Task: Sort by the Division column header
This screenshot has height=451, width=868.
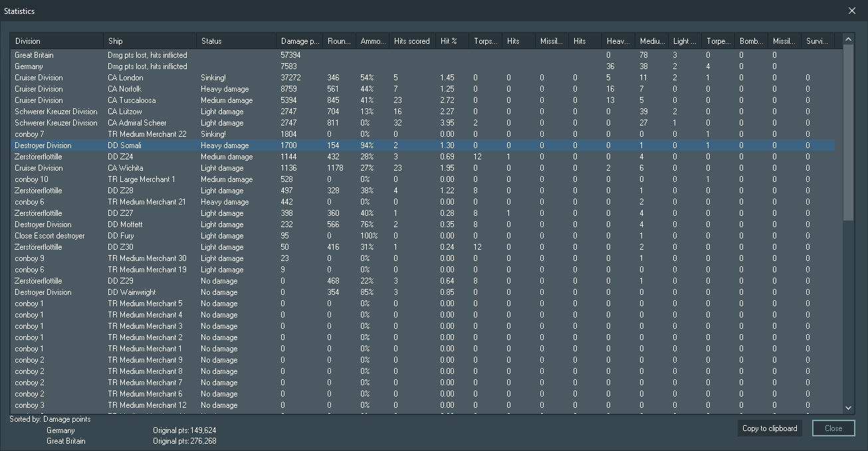Action: tap(57, 41)
